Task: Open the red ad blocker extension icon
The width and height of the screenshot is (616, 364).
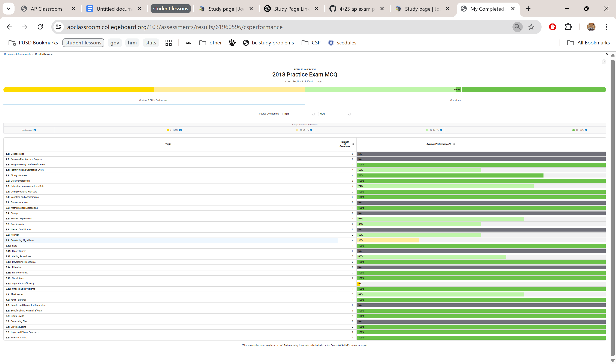Action: coord(552,27)
